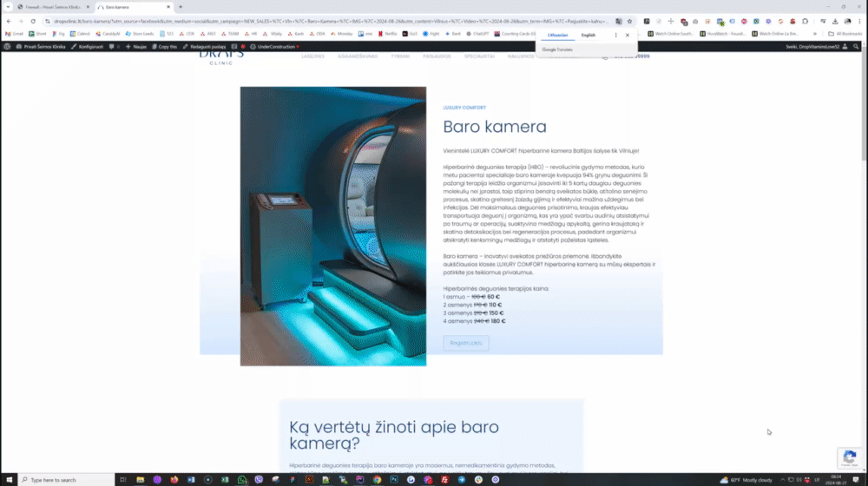Click UnderConstruction in admin bar
Viewport: 868px width, 486px height.
pyautogui.click(x=274, y=47)
